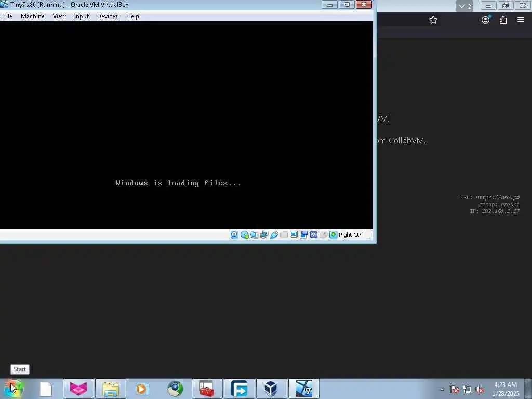Click the 'Windows is loading files...' text
This screenshot has width=532, height=399.
[178, 183]
